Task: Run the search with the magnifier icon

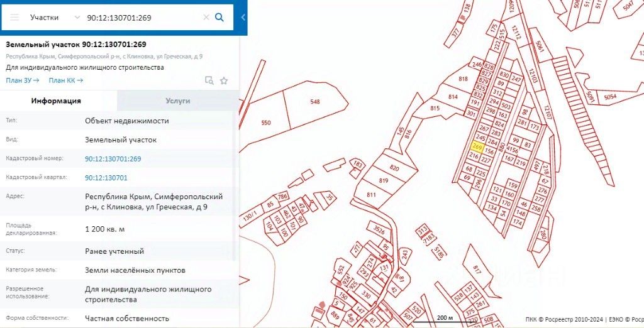Action: coord(219,17)
